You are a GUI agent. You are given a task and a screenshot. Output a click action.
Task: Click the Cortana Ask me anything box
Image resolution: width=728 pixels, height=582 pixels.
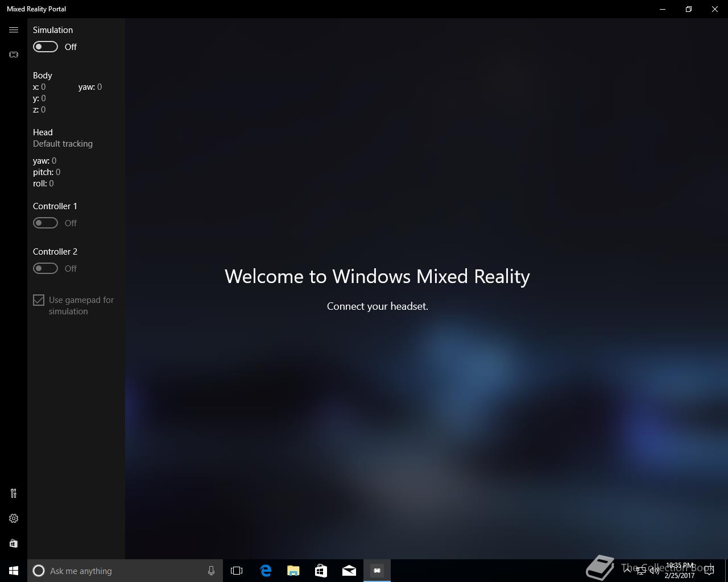(x=125, y=571)
